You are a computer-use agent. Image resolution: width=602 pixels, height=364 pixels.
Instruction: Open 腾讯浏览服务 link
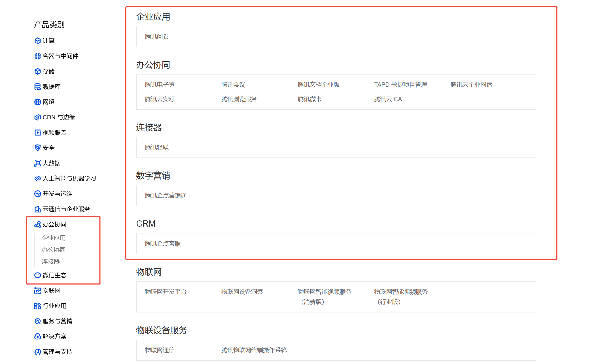[x=239, y=99]
